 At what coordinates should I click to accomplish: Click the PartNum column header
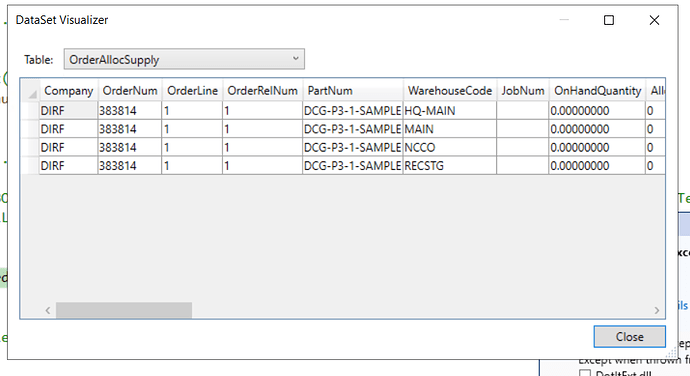click(353, 91)
